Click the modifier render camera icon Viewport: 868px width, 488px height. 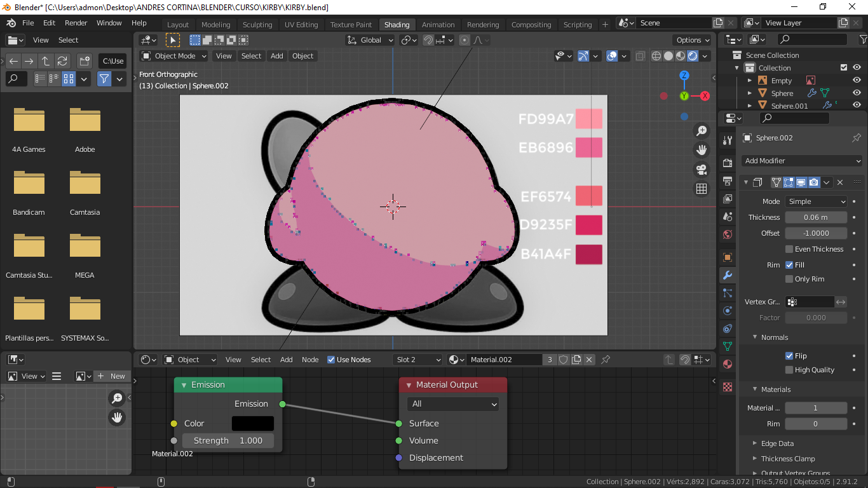pos(813,182)
